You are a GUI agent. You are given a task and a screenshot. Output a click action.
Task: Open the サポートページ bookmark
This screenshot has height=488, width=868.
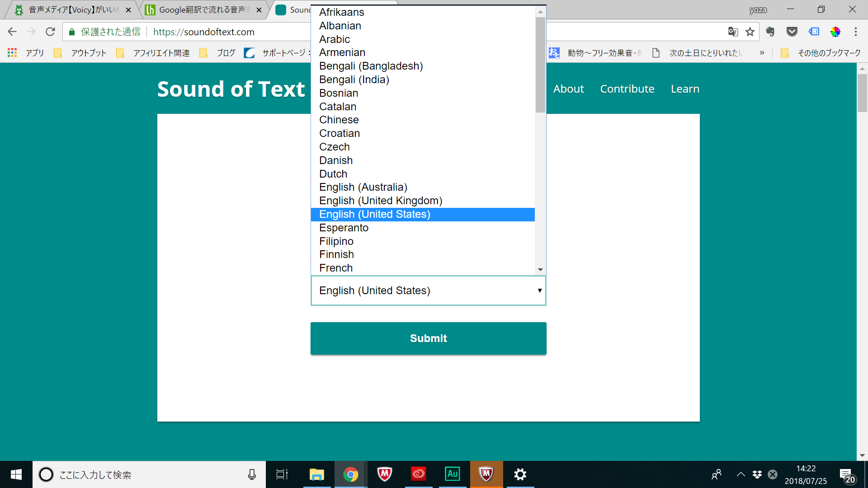point(277,53)
